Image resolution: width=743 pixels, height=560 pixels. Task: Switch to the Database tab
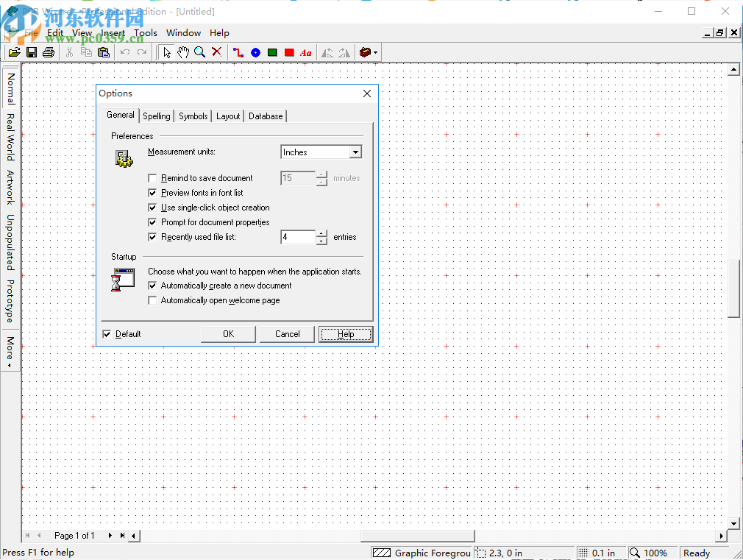click(x=266, y=116)
